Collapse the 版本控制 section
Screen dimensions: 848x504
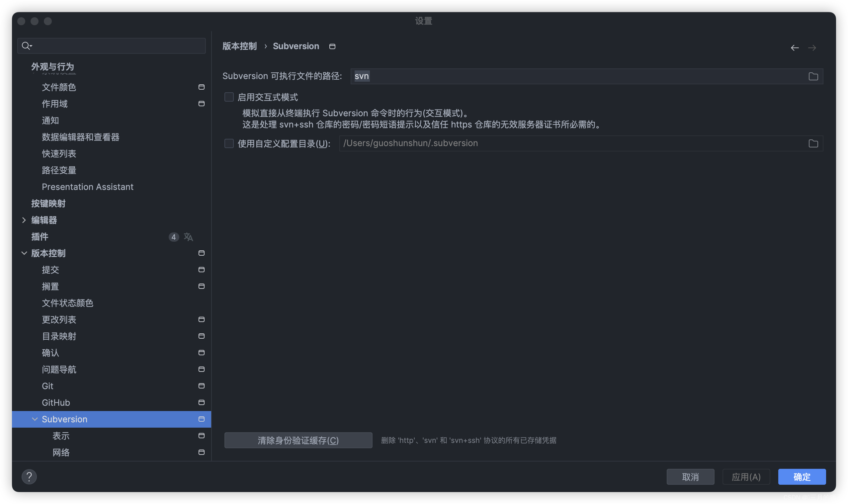24,253
